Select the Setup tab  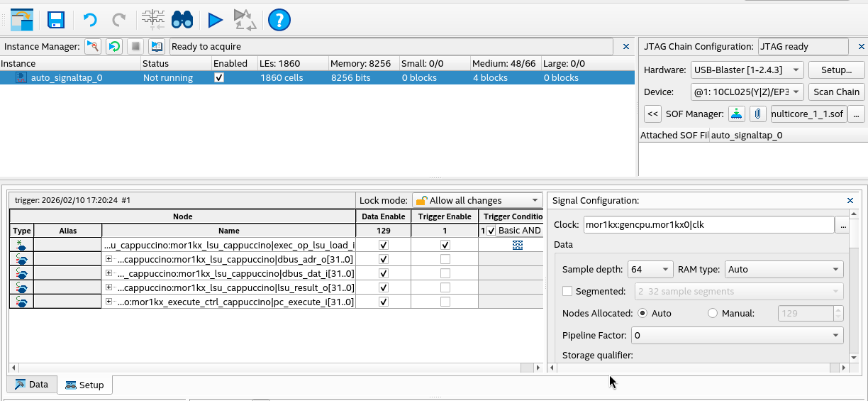[84, 385]
